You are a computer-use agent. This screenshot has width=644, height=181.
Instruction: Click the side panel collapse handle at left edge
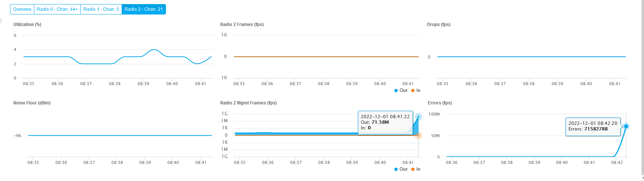coord(1,20)
